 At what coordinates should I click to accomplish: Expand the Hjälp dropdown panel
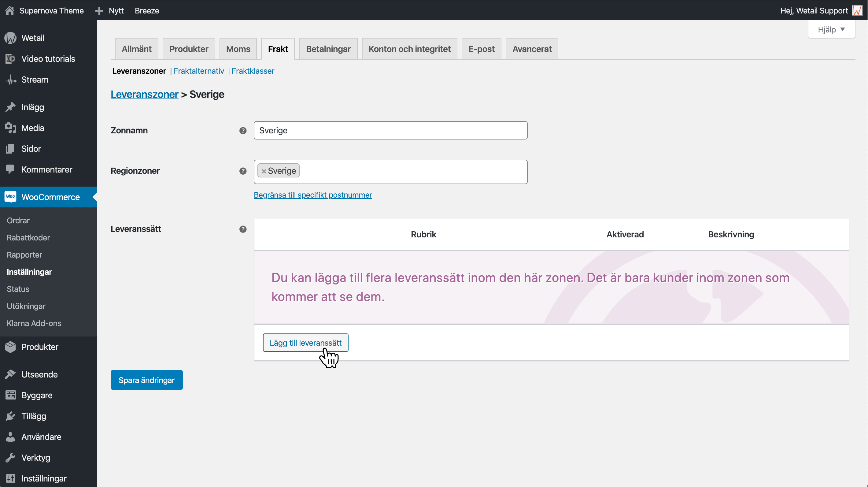(831, 30)
